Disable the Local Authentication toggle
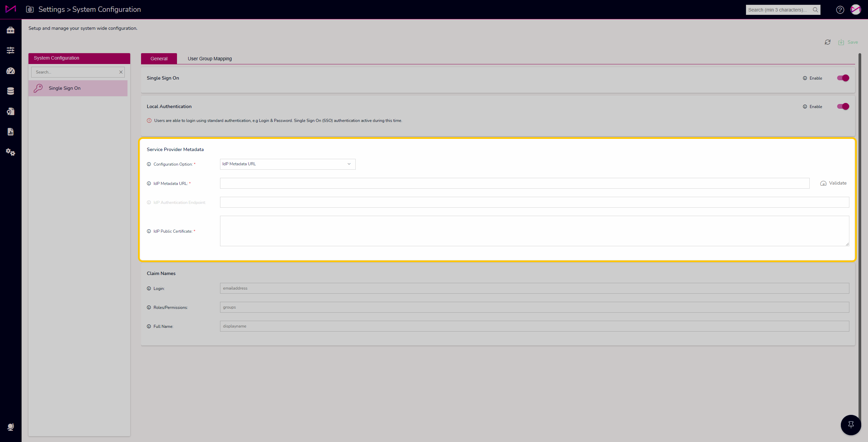Image resolution: width=868 pixels, height=442 pixels. coord(843,106)
